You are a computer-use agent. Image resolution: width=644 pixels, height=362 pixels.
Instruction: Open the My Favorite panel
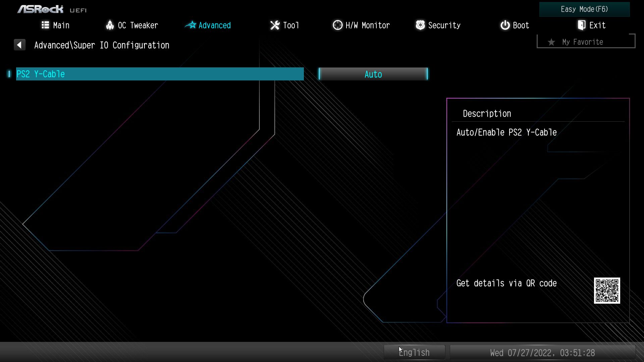tap(586, 42)
